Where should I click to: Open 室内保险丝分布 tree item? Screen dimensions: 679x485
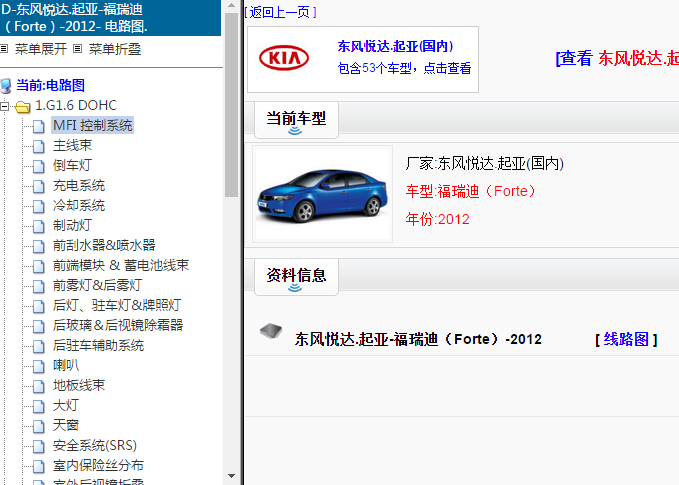tap(98, 466)
